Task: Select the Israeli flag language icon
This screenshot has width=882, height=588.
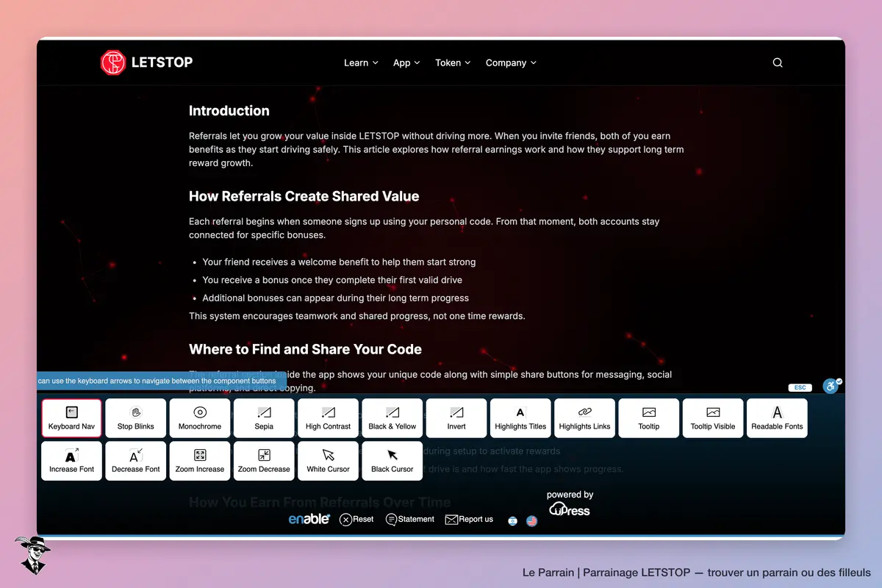Action: tap(512, 521)
